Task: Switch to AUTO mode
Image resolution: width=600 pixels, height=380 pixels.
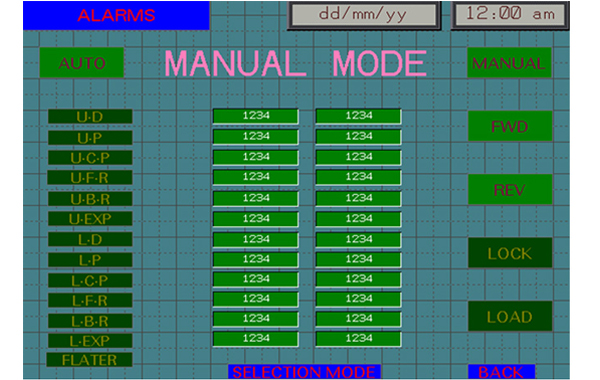Action: point(82,63)
